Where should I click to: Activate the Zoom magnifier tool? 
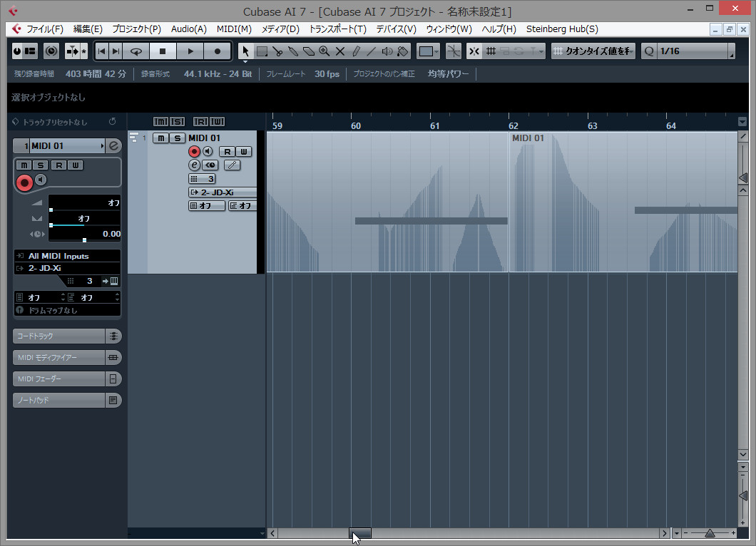(325, 51)
